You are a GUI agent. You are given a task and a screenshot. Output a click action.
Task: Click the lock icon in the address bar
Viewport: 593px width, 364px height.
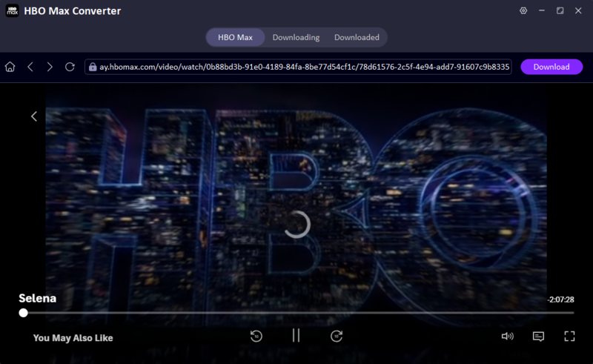coord(92,67)
